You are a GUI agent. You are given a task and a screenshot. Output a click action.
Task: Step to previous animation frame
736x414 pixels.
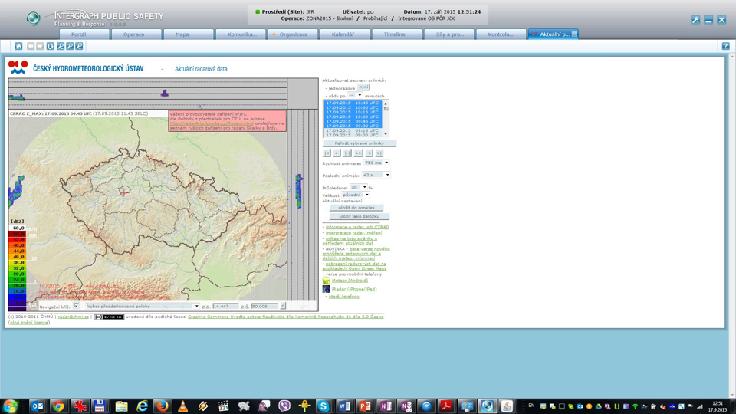click(337, 153)
